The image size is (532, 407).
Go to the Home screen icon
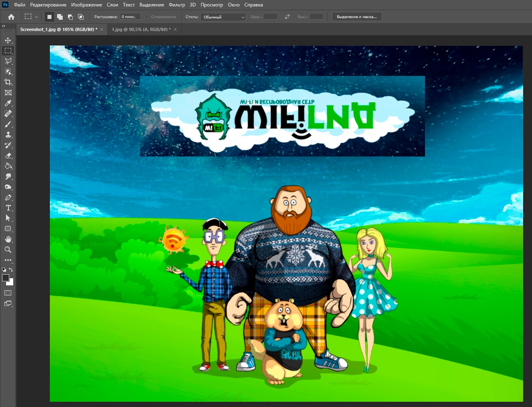coord(11,17)
